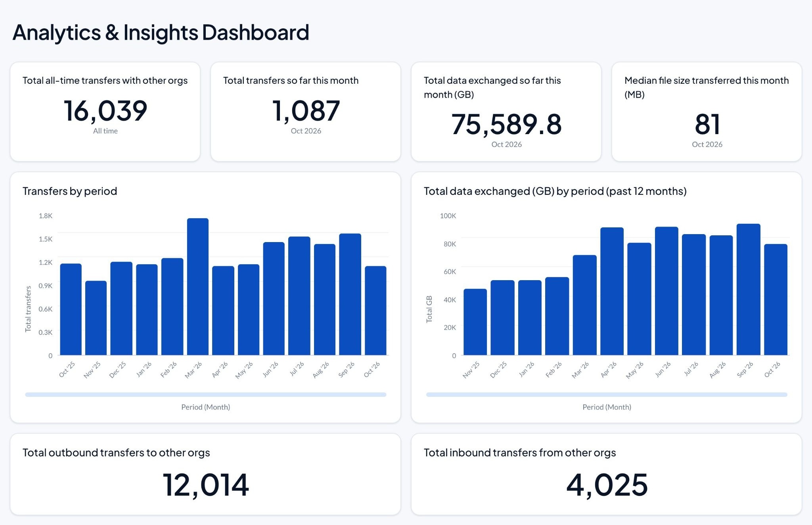
Task: Click the 'Oct 2026' caption under 1,087
Action: point(306,131)
